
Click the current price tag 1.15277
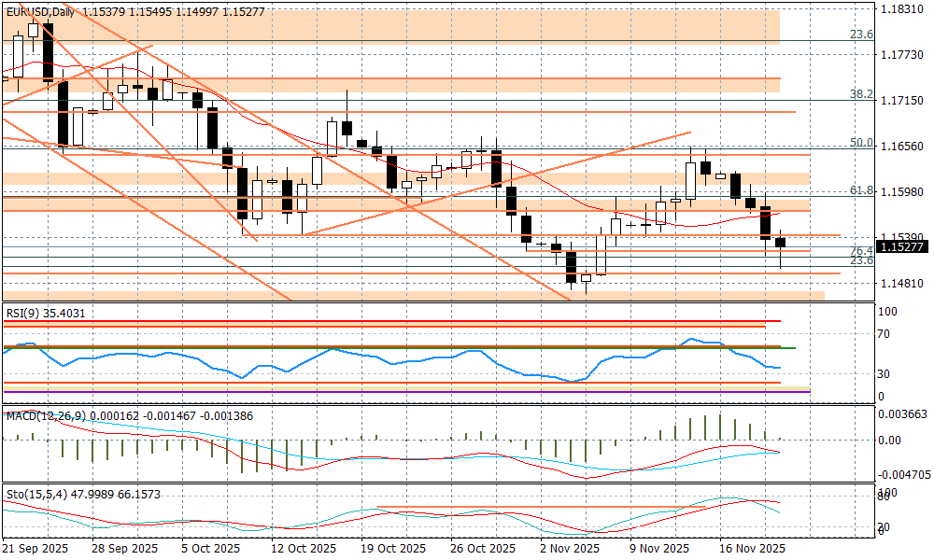click(x=902, y=247)
